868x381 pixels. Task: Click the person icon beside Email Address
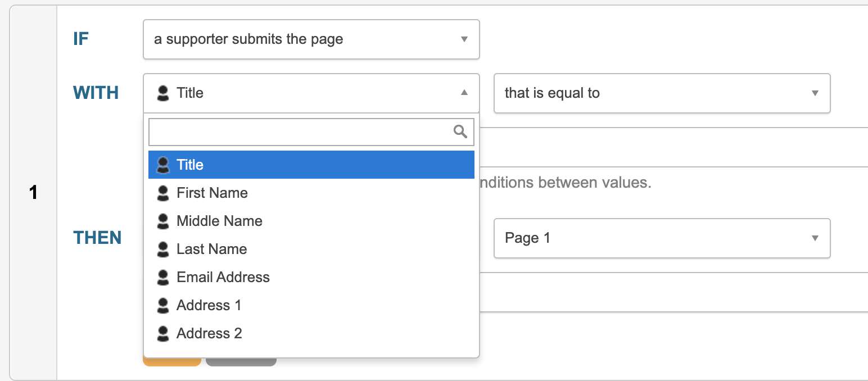(163, 277)
